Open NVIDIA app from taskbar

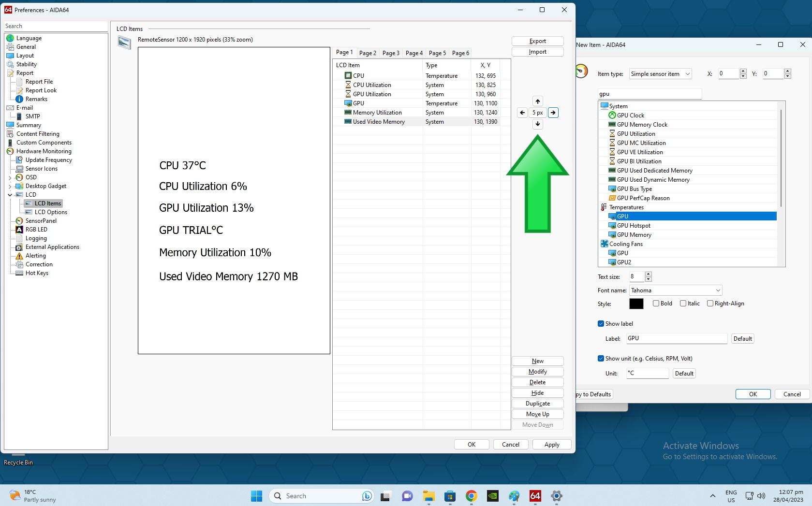click(493, 496)
